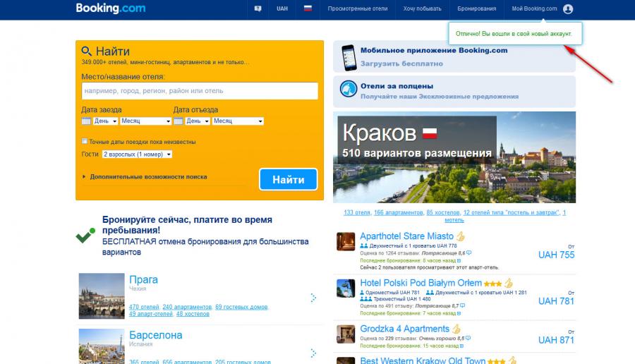635x364 pixels.
Task: Click the Aparthotel Stare Miasto thumbs-up icon
Action: click(461, 236)
